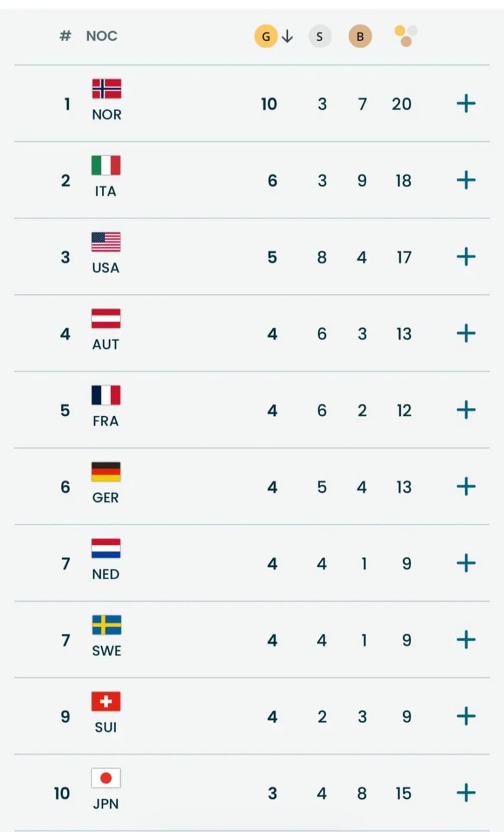Screen dimensions: 504x832
Task: Click the Japan flag icon
Action: coord(106,778)
